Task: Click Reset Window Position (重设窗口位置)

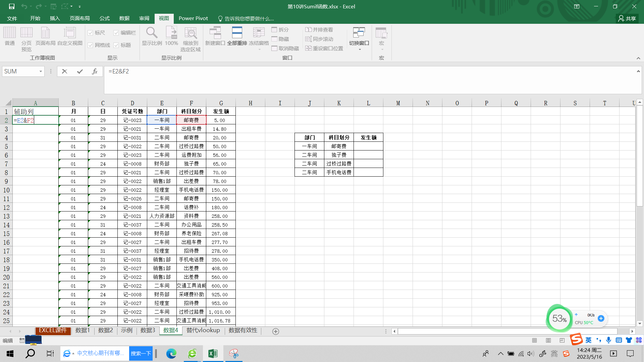Action: click(x=324, y=49)
